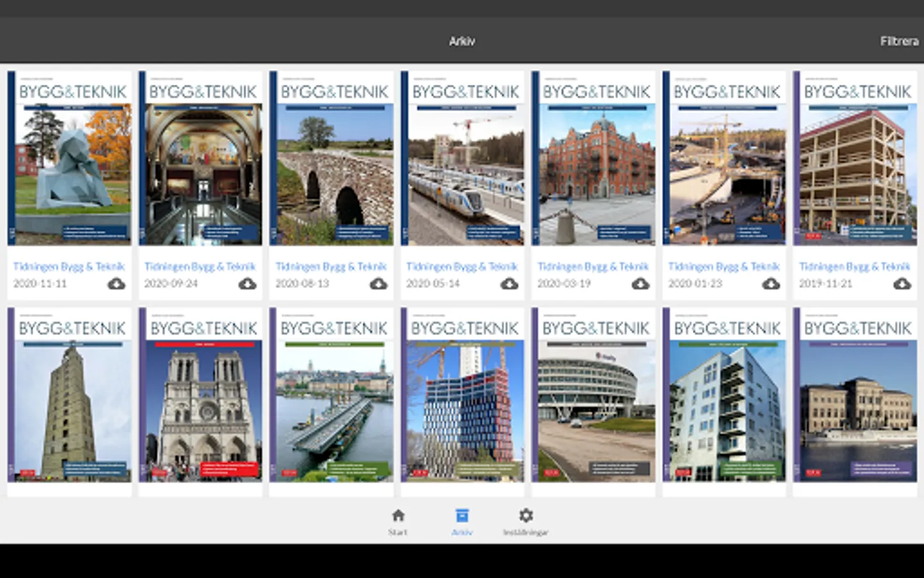Screen dimensions: 924x578
Task: Download the 2019-11-21 issue via cloud icon
Action: coord(902,284)
